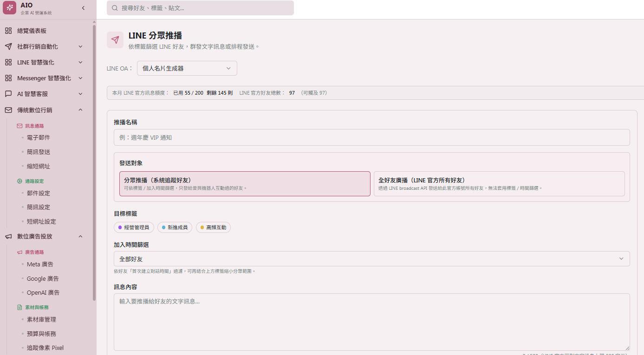Go to Google 廣告 page
This screenshot has height=355, width=644.
click(43, 278)
